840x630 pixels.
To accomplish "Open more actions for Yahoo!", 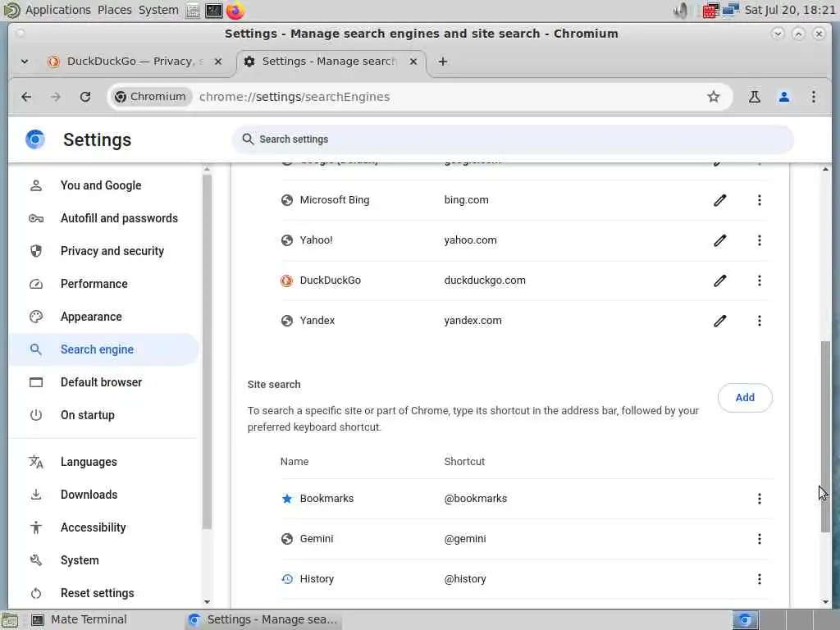I will (759, 240).
